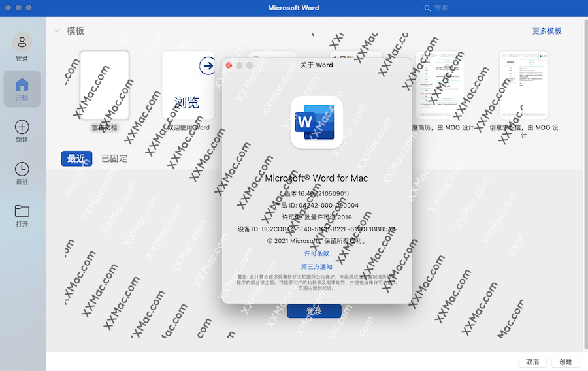Collapse the 模板 templates section chevron
The width and height of the screenshot is (588, 371).
point(57,31)
